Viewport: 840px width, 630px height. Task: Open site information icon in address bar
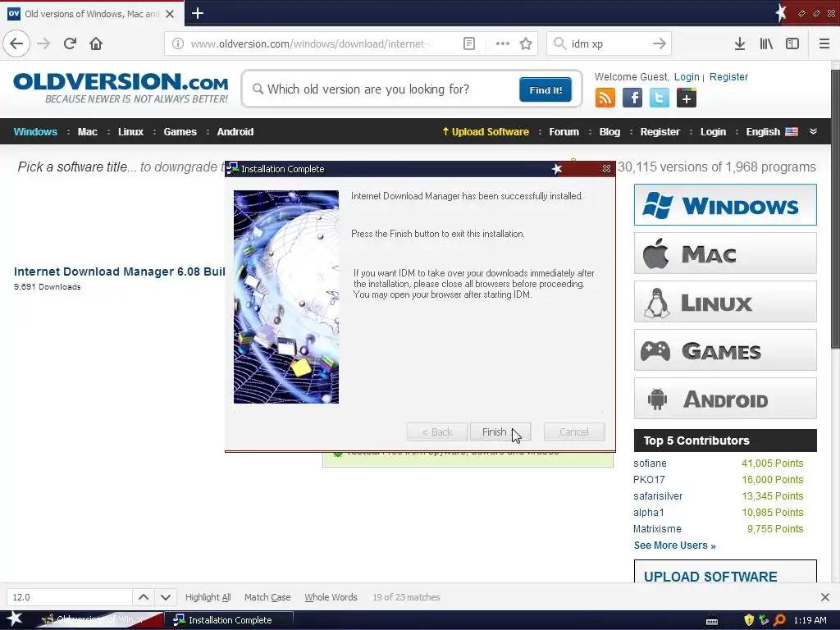(x=178, y=43)
